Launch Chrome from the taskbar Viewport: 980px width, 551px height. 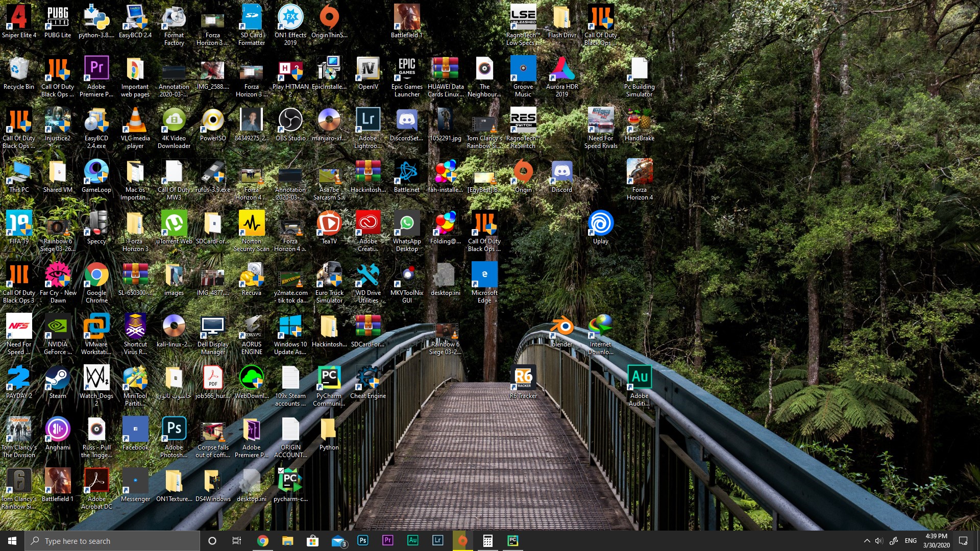coord(262,541)
